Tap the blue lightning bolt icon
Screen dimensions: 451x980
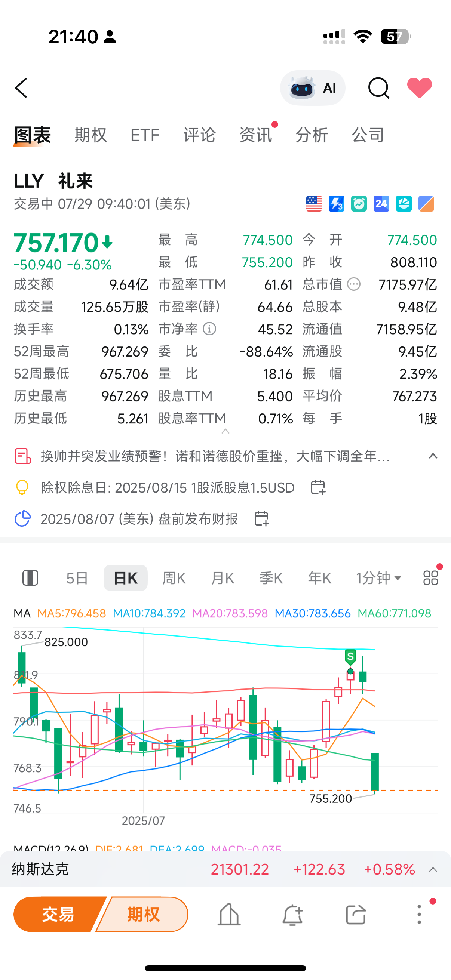click(x=337, y=204)
